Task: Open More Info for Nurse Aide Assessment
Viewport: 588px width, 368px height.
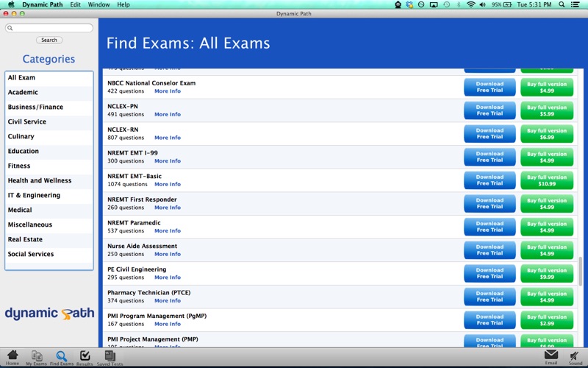Action: pos(168,254)
